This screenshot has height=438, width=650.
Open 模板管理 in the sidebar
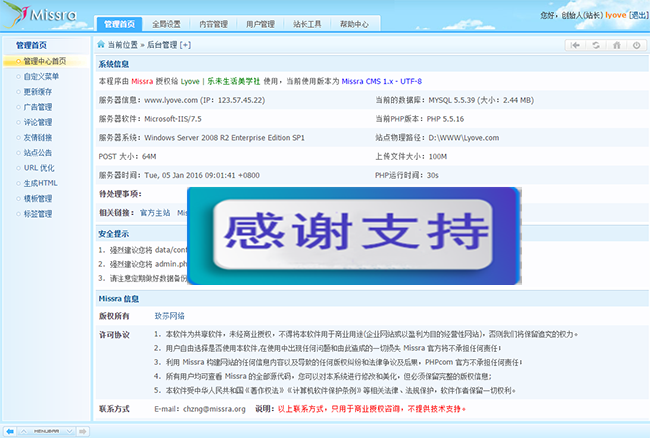pyautogui.click(x=38, y=198)
